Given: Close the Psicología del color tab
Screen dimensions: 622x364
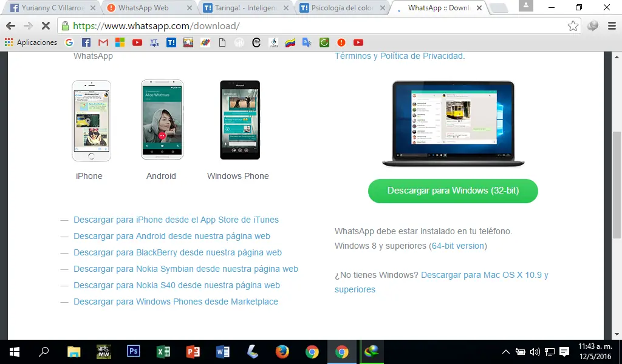Looking at the screenshot, I should 383,8.
